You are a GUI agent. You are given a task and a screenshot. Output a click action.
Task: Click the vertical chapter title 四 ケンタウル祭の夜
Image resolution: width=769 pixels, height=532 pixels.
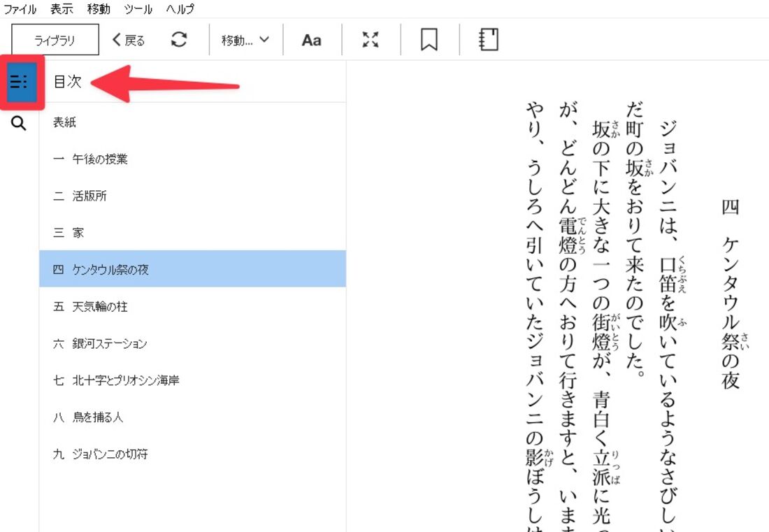pyautogui.click(x=731, y=293)
